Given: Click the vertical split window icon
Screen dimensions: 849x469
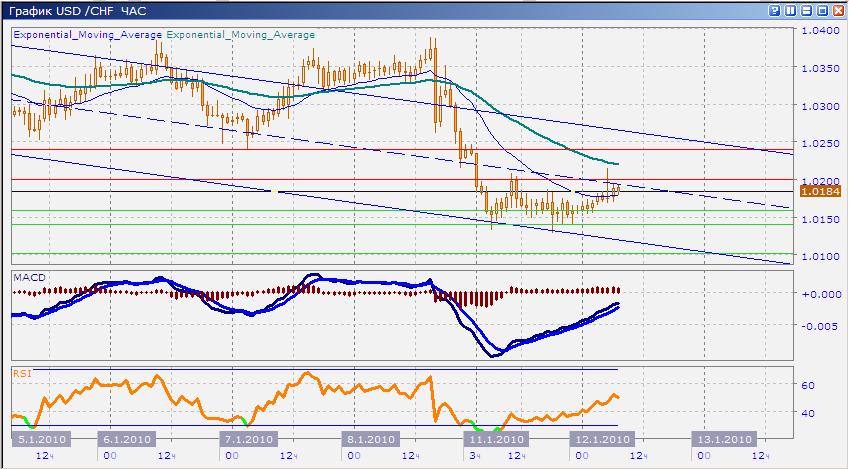Looking at the screenshot, I should tap(790, 10).
